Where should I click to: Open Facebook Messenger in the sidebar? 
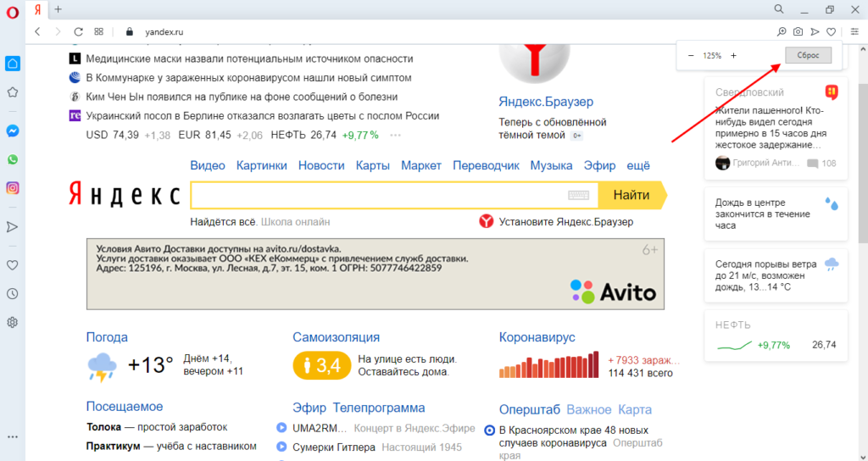(13, 131)
